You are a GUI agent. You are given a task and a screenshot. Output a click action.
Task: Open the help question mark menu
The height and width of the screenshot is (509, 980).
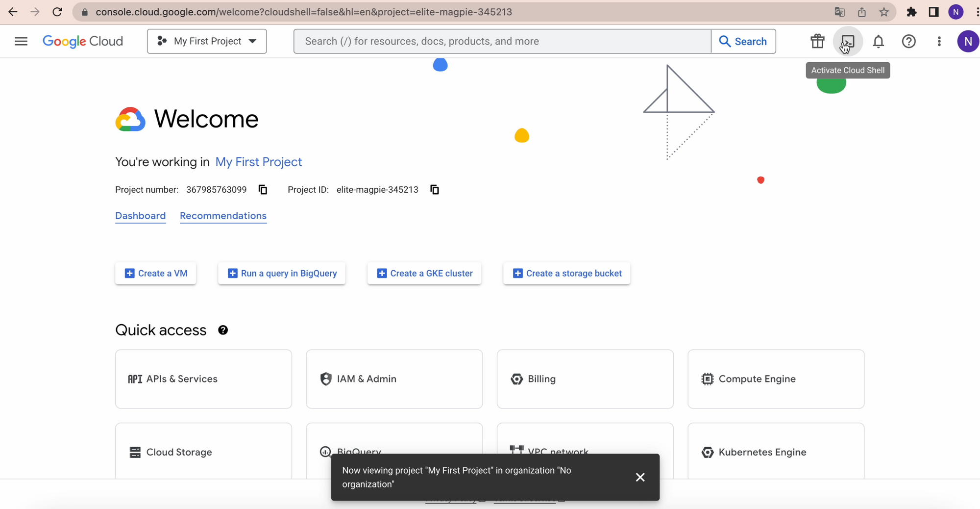[x=908, y=41]
